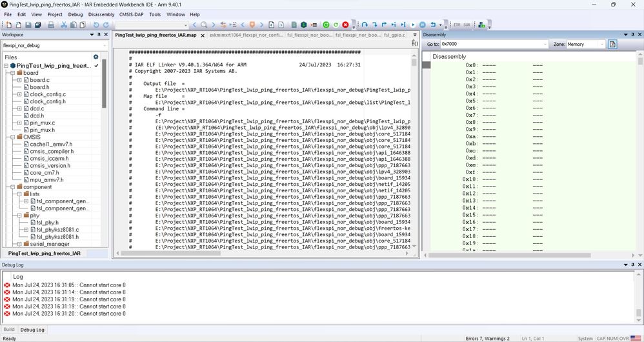The height and width of the screenshot is (342, 644).
Task: Click the Run to Cursor icon
Action: coord(403,25)
